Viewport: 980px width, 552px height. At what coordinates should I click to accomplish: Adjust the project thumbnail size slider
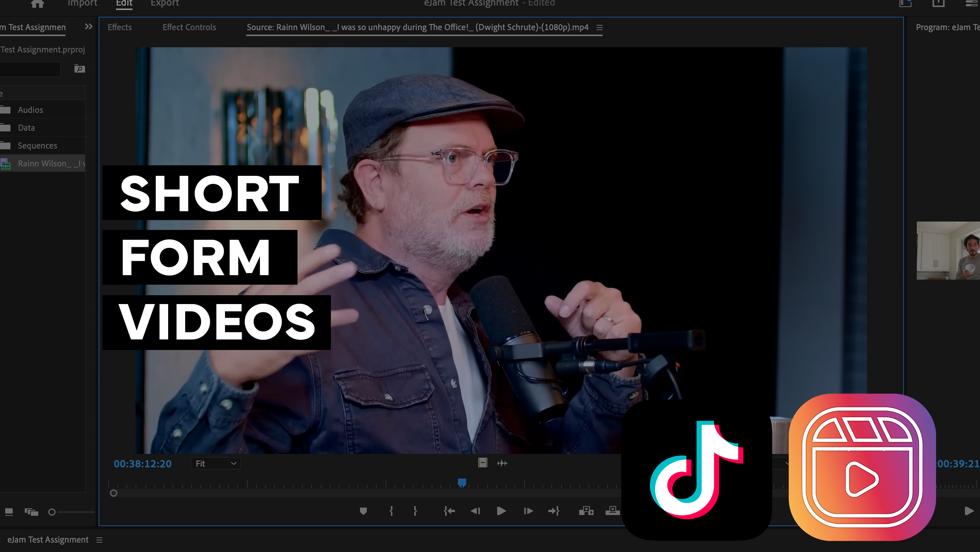click(x=52, y=512)
